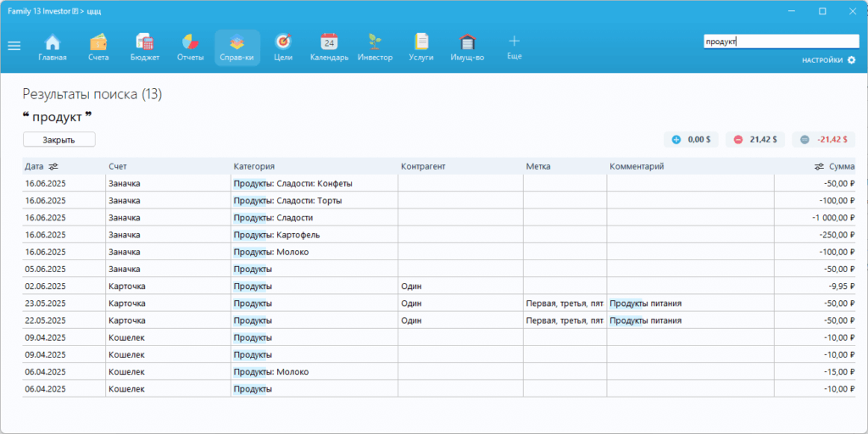Click the balance total -21,42 $
This screenshot has height=434, width=868.
pyautogui.click(x=823, y=140)
